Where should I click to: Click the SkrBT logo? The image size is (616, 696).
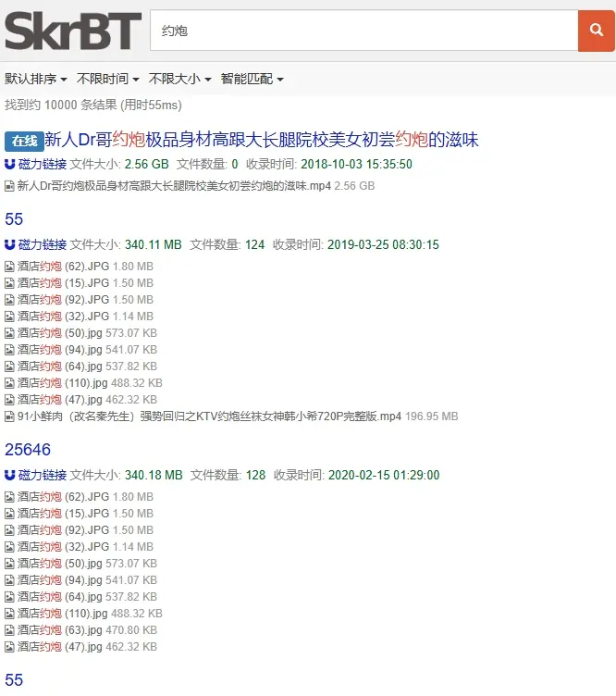73,31
